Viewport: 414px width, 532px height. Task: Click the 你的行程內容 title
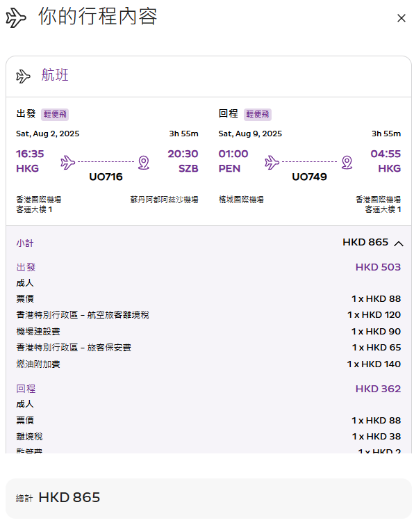point(97,16)
